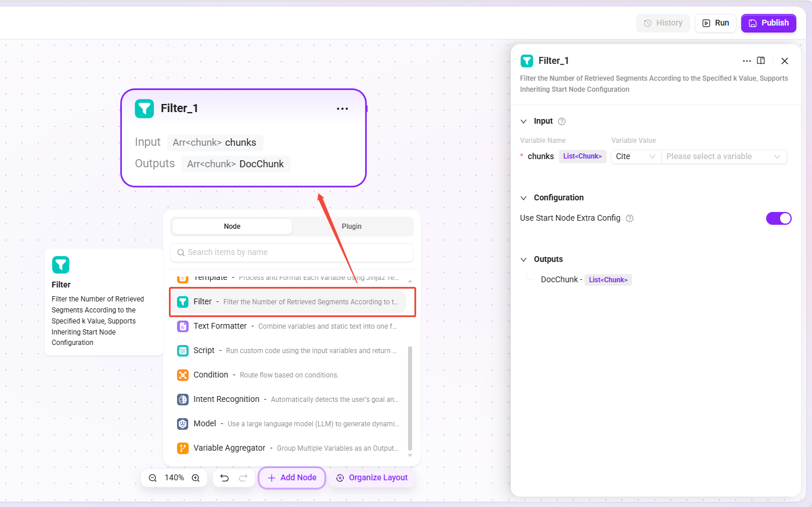Click the Search items by name field

click(292, 253)
